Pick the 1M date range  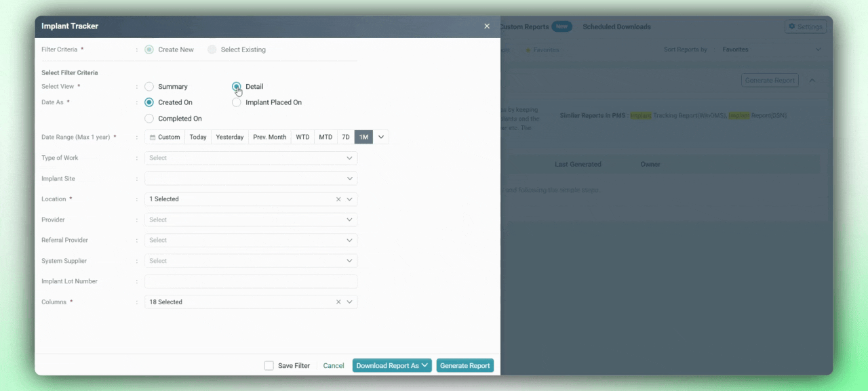coord(363,137)
